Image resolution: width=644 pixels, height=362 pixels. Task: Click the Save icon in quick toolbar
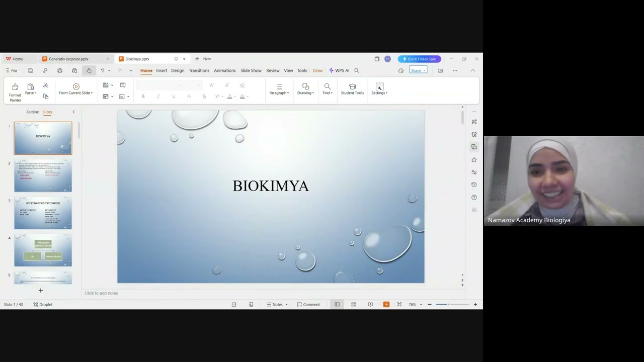click(31, 71)
